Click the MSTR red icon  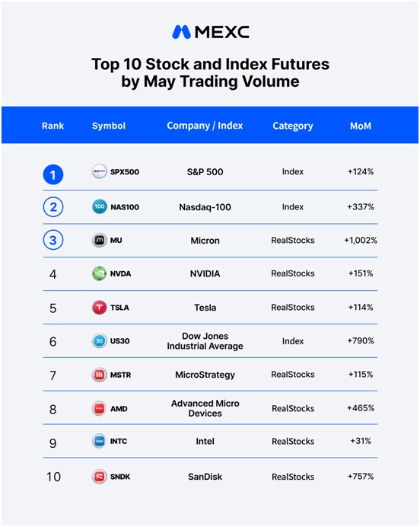[x=100, y=375]
